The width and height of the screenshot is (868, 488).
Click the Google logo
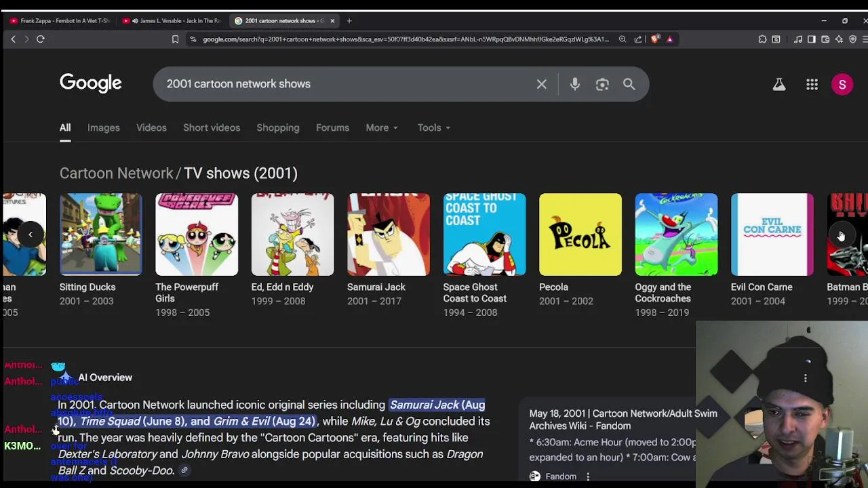coord(91,83)
